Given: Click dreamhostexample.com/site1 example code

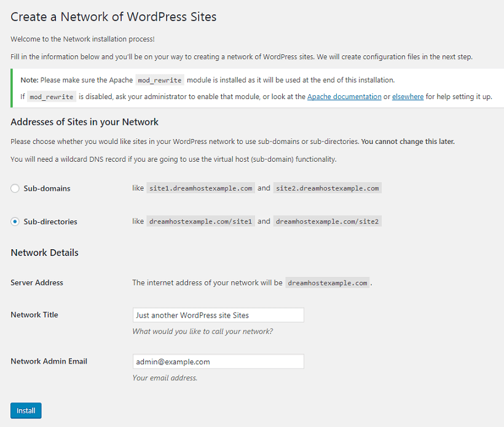Looking at the screenshot, I should pyautogui.click(x=200, y=221).
